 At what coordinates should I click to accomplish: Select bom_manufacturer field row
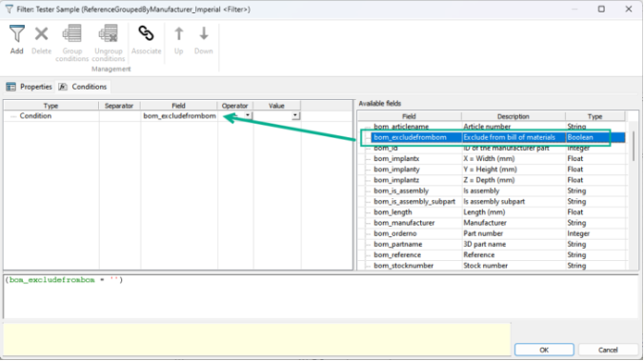493,223
